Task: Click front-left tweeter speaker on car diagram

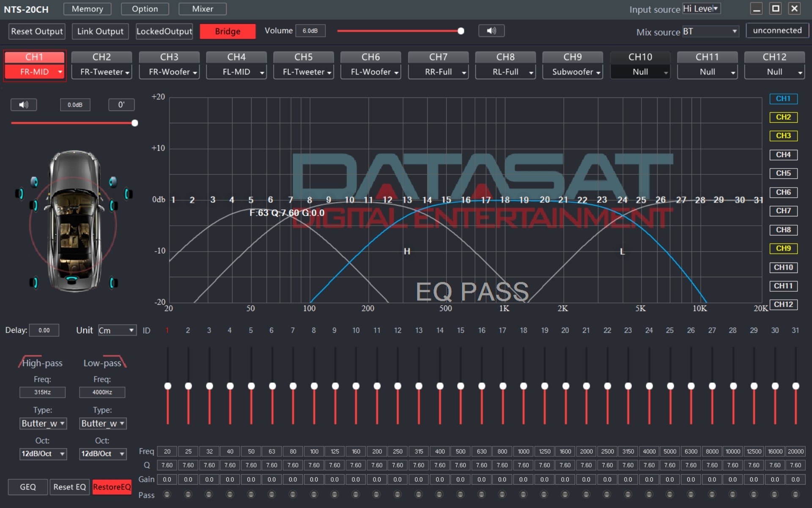Action: point(34,182)
